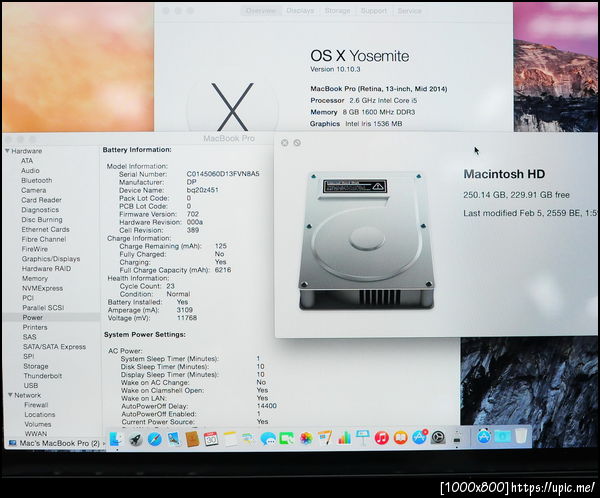Open Trash in the dock
This screenshot has width=600, height=498.
[521, 436]
